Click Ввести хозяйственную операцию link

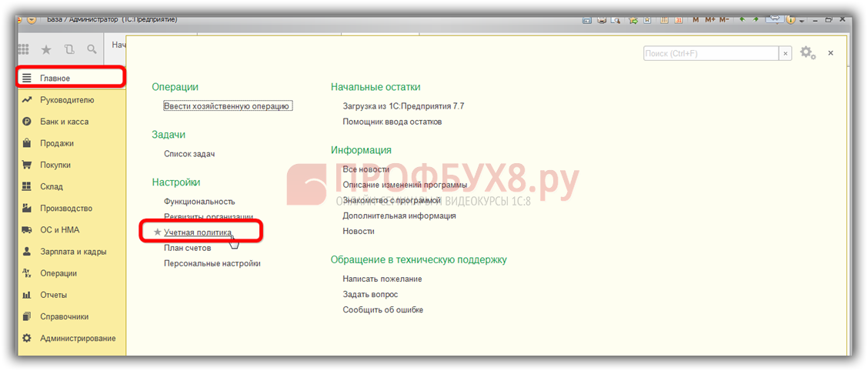[x=227, y=106]
